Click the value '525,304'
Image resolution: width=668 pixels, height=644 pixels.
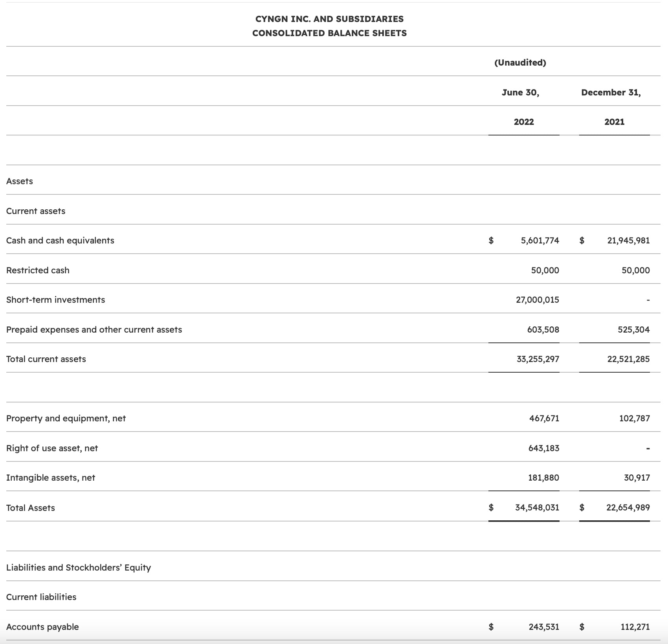(634, 329)
